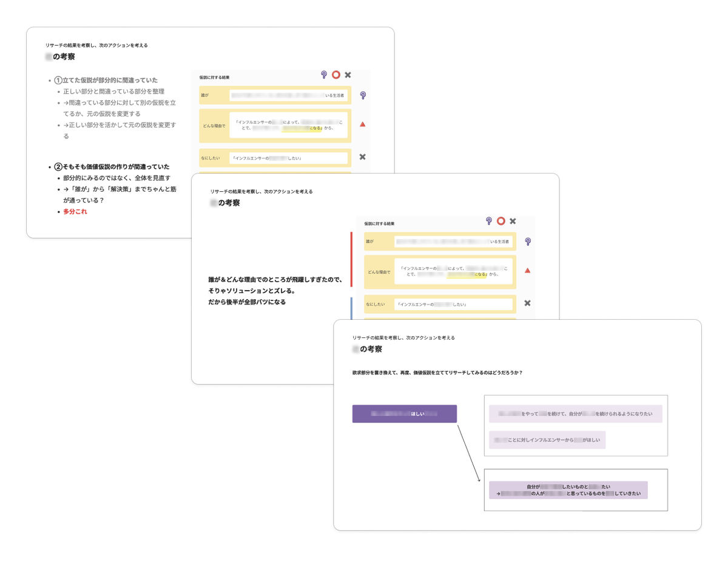The image size is (728, 565).
Task: Select the question mark beside 誰が in the first slide
Action: click(363, 95)
